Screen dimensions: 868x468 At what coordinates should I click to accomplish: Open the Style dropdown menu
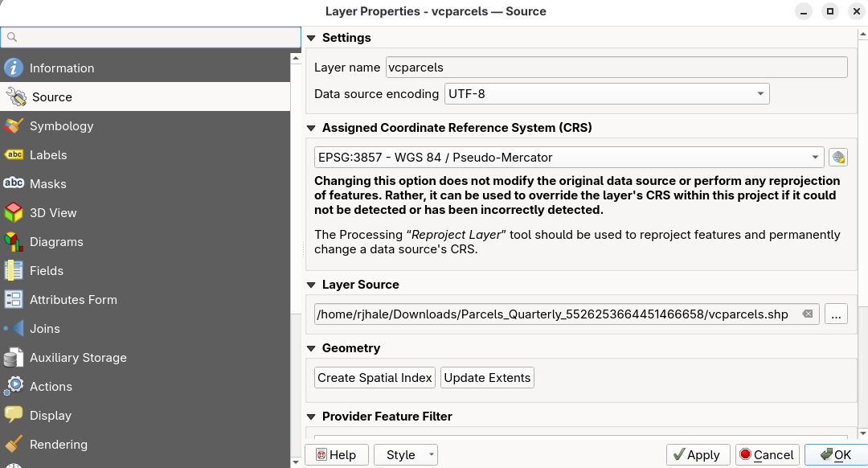406,455
